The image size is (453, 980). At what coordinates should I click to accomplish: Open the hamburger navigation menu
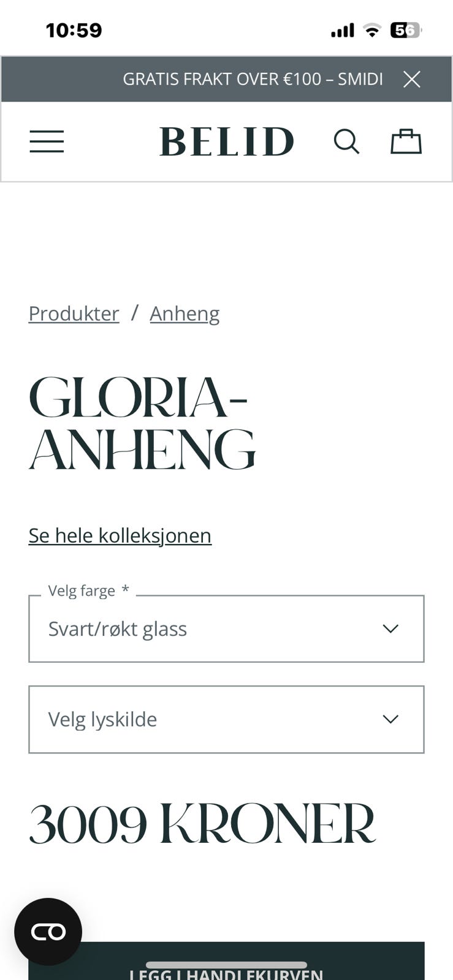tap(47, 141)
